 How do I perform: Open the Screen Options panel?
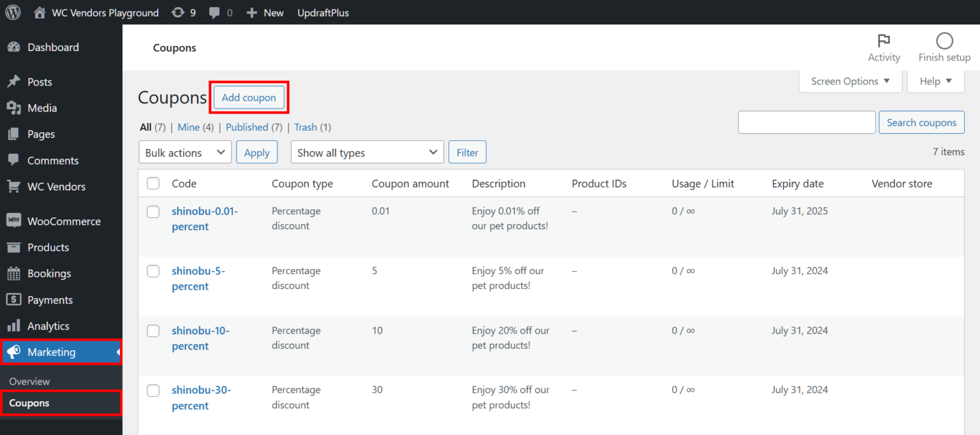point(850,81)
